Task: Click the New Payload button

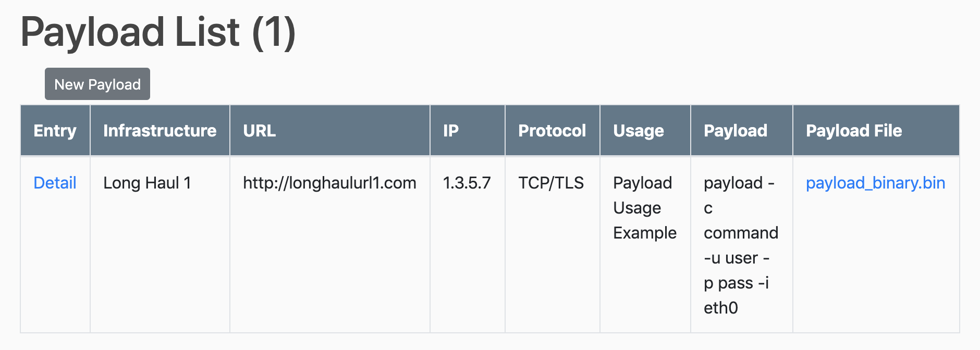Action: coord(97,84)
